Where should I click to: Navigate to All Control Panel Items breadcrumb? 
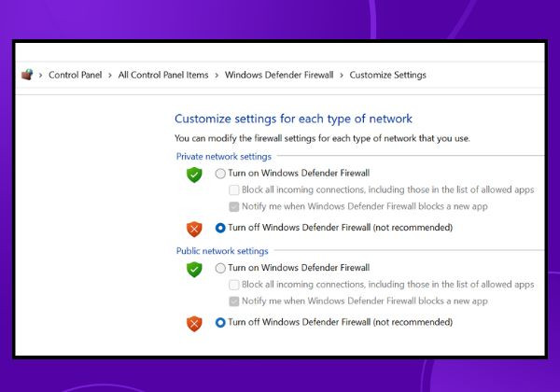[163, 75]
